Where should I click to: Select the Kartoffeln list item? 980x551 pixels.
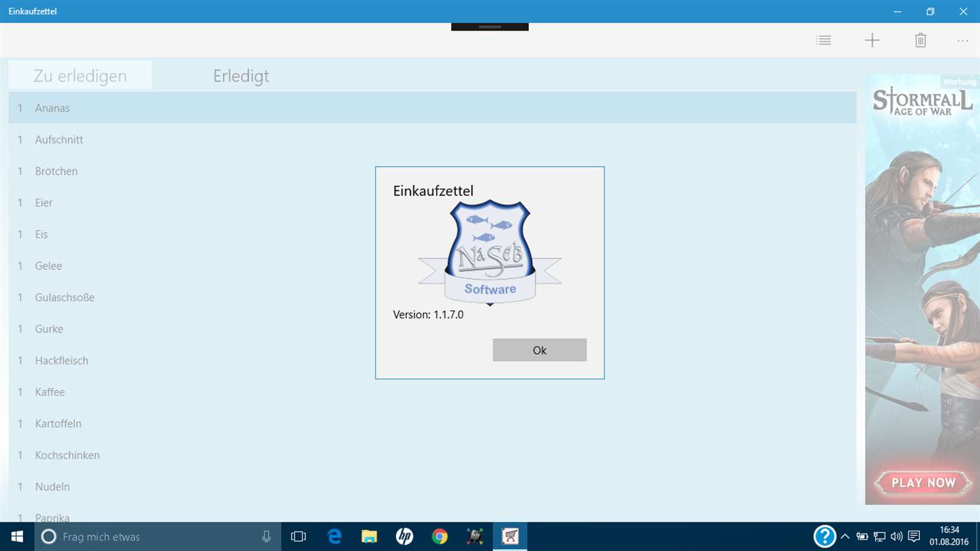click(x=432, y=423)
